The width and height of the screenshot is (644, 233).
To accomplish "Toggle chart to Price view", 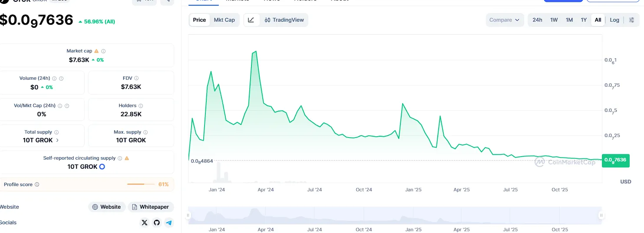I will tap(199, 20).
